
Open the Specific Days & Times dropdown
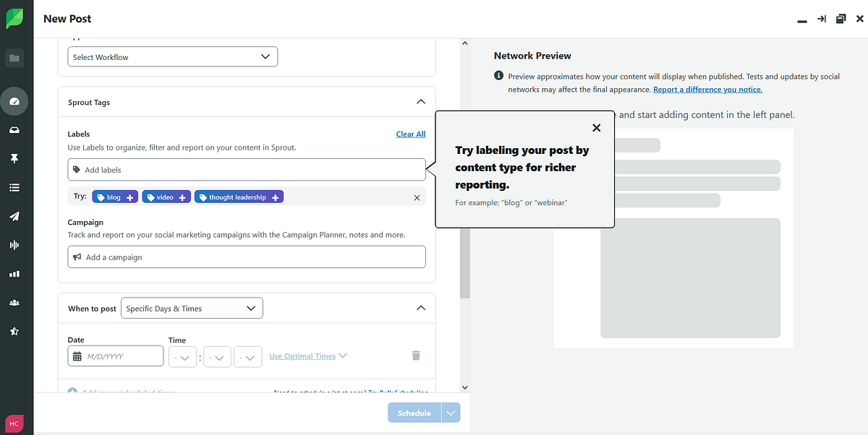192,309
